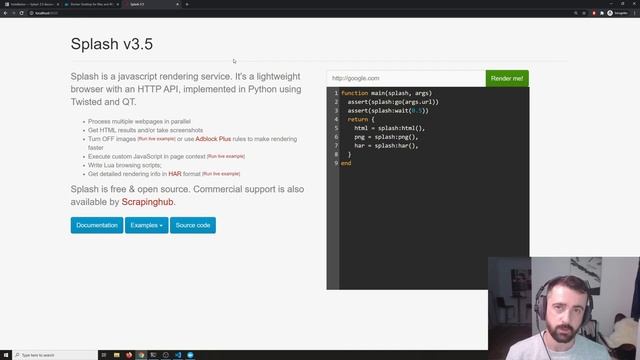The image size is (640, 360).
Task: Open the terminal icon in taskbar
Action: click(153, 355)
